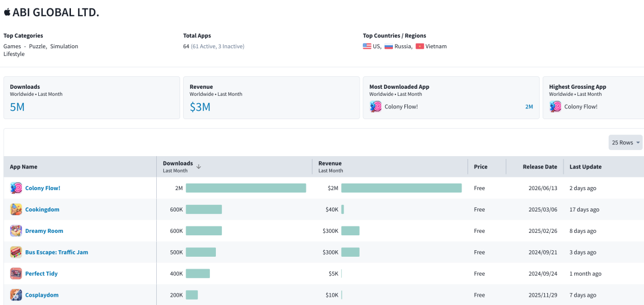Click the '8 days ago' last update cell
The height and width of the screenshot is (305, 644).
[x=583, y=231]
